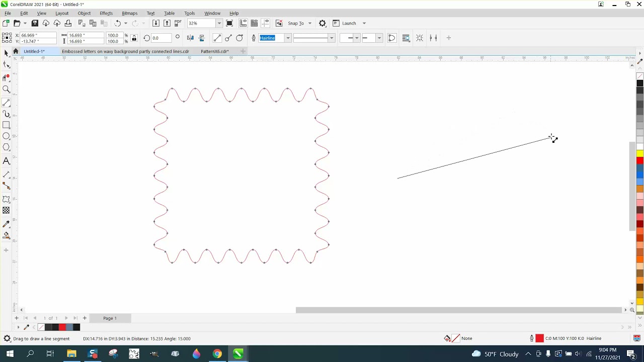This screenshot has width=644, height=362.
Task: Expand the Open file arrow dropdown
Action: pyautogui.click(x=25, y=23)
